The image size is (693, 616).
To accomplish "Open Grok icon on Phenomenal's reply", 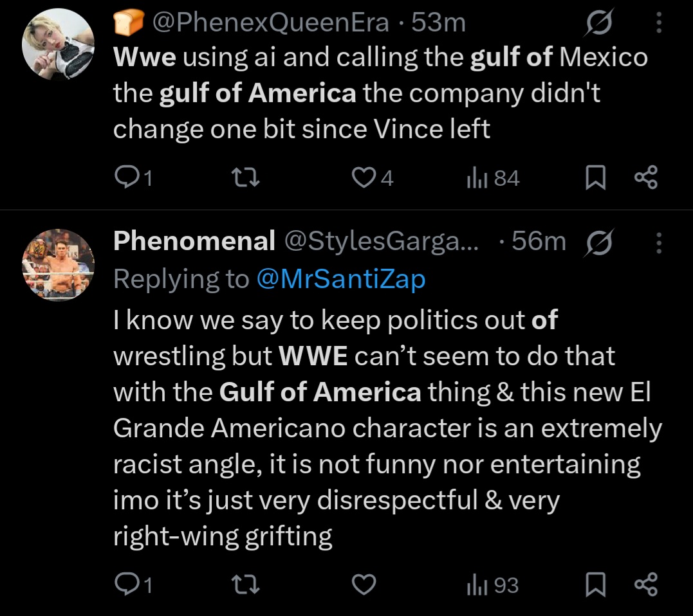I will [598, 242].
